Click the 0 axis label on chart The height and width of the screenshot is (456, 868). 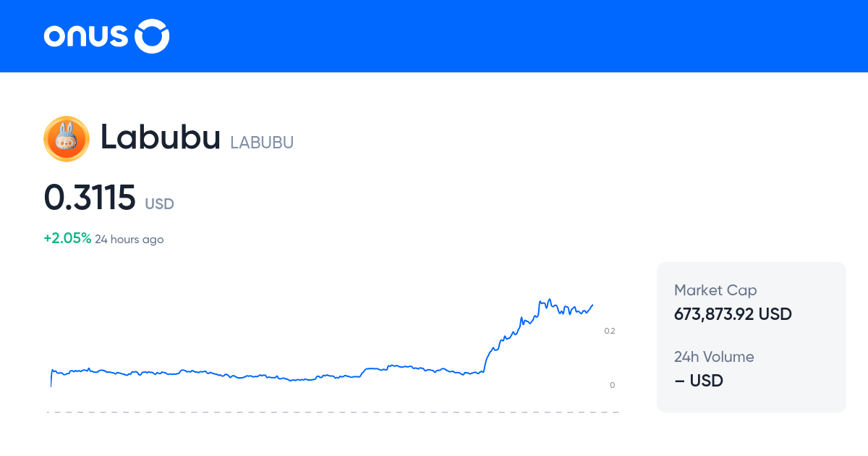tap(612, 385)
